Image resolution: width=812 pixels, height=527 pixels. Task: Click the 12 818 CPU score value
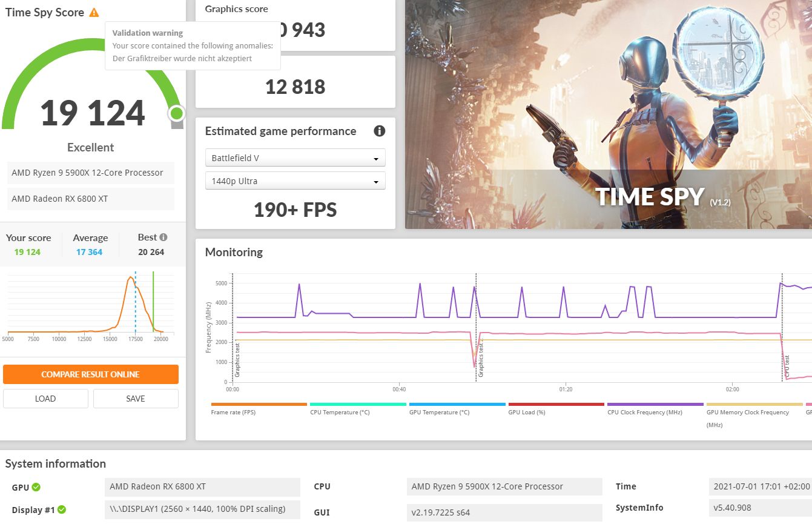pyautogui.click(x=295, y=87)
